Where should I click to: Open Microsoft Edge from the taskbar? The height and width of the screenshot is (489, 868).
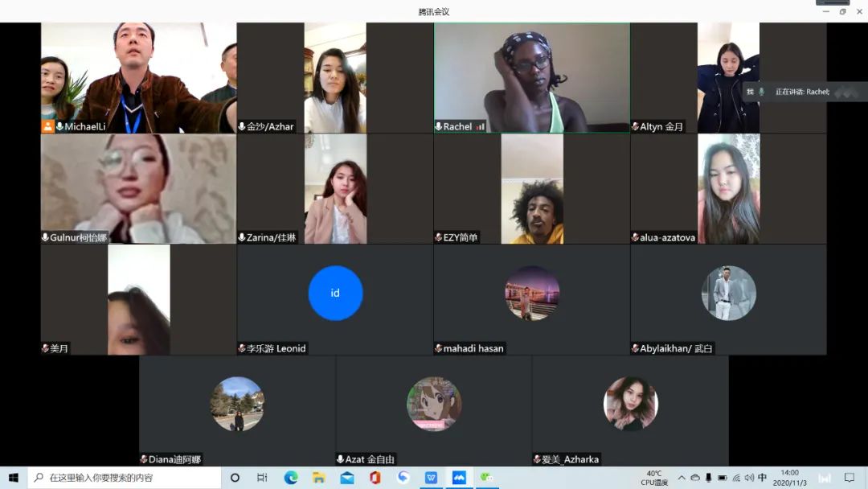click(291, 478)
